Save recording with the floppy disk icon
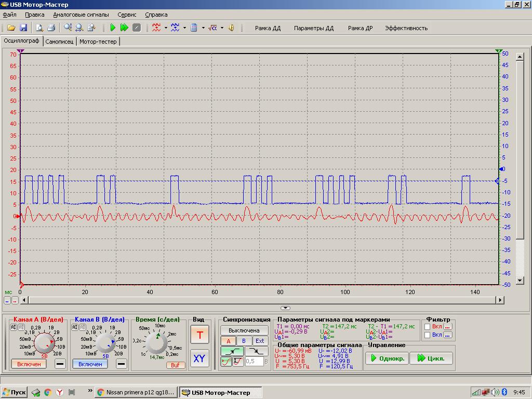Image resolution: width=532 pixels, height=399 pixels. pos(23,28)
